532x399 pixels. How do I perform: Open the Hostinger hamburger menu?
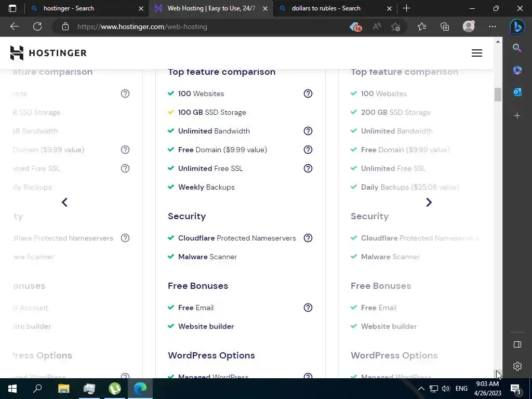477,53
